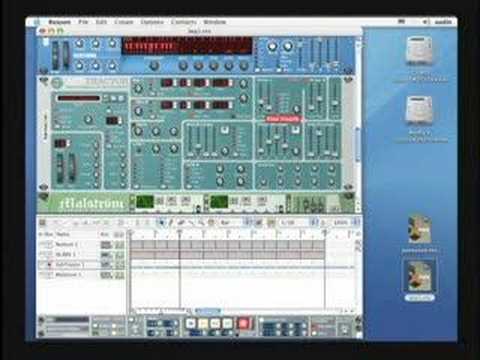Click the volume icon in the macOS menu bar

(x=427, y=22)
